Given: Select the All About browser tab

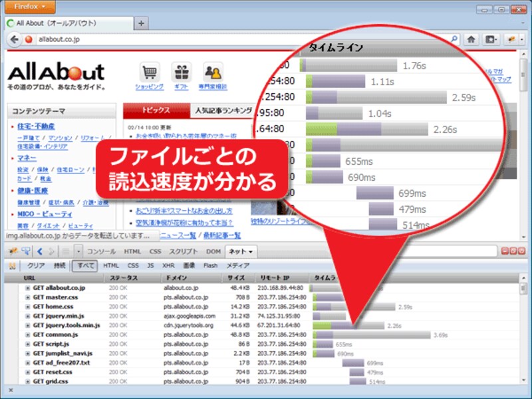Looking at the screenshot, I should coord(70,23).
